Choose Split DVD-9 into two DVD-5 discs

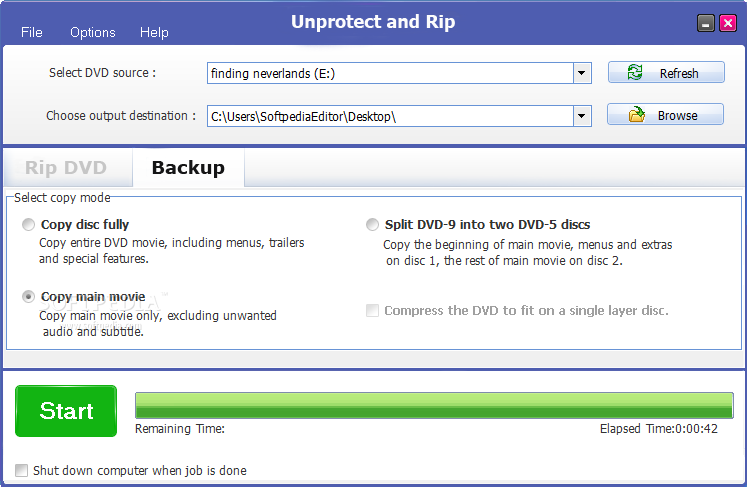point(373,225)
